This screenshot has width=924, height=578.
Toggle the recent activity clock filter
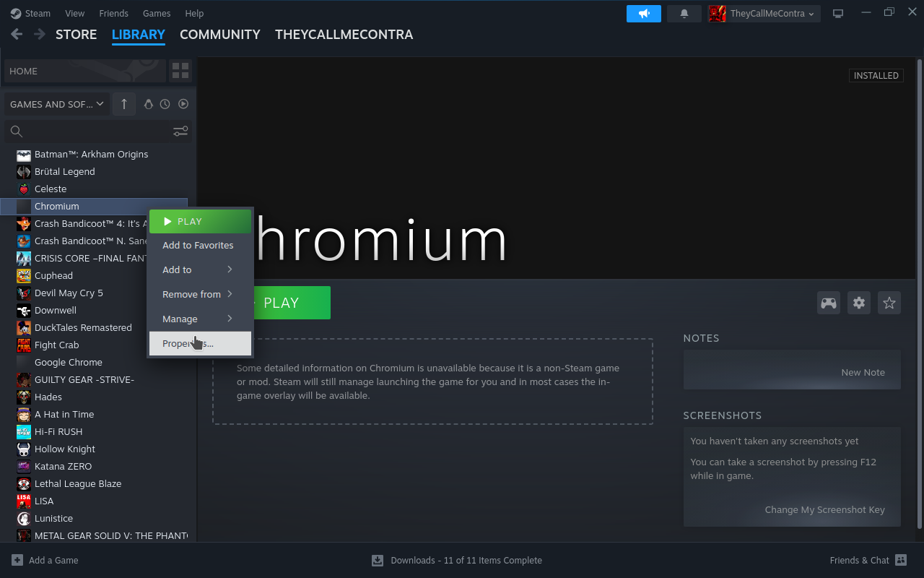point(165,104)
